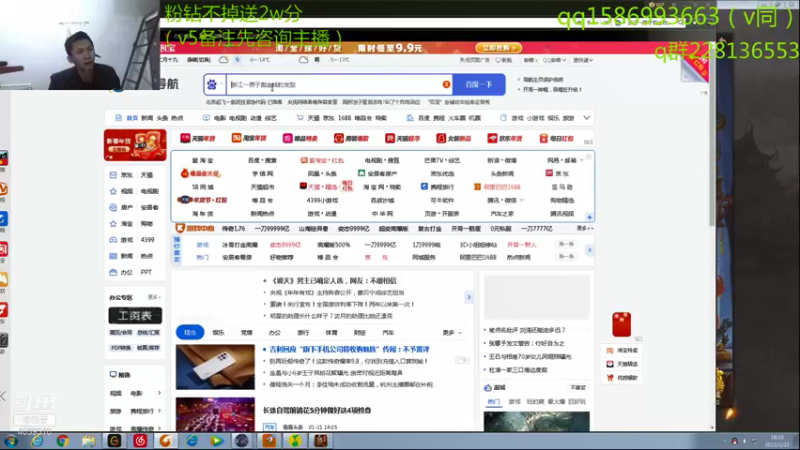Open the Windows Start button
Viewport: 800px width, 450px height.
pos(11,441)
